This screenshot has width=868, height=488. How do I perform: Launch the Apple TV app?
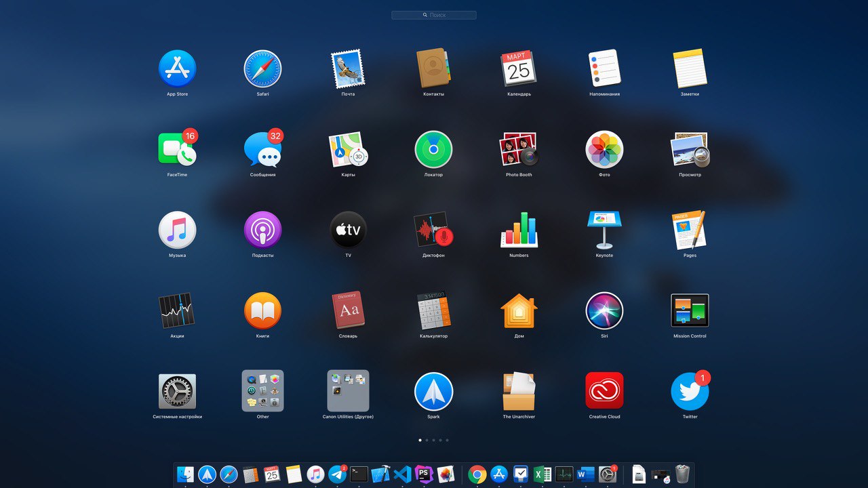[x=348, y=230]
